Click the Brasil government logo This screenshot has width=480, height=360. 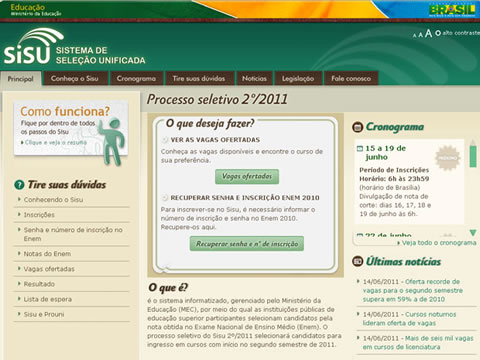tap(452, 10)
